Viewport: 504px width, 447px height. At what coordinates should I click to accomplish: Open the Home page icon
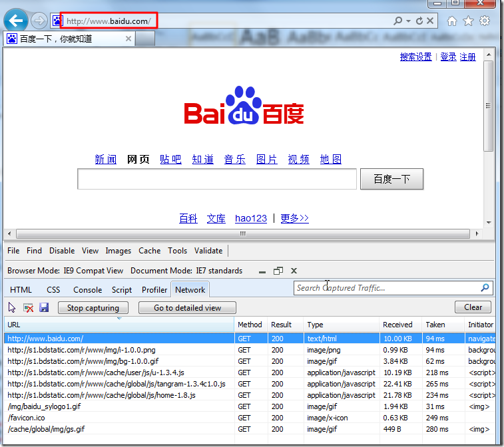pos(452,21)
